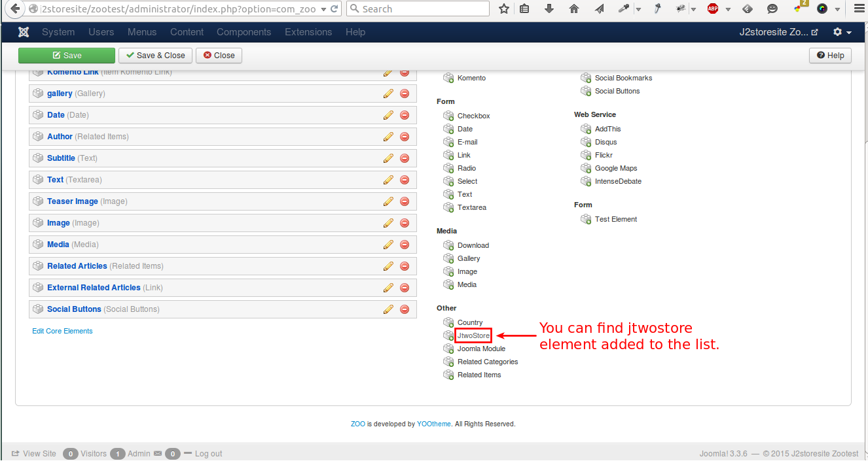Delete the gallery element
The height and width of the screenshot is (461, 868).
405,94
